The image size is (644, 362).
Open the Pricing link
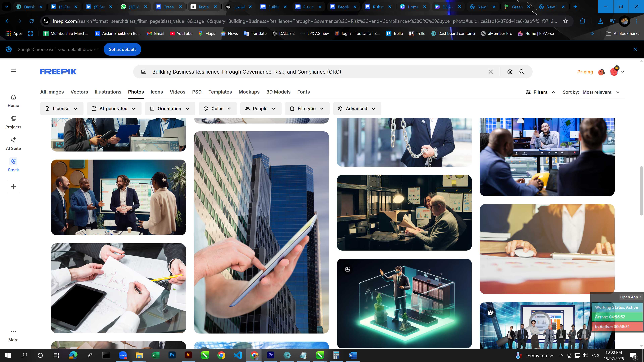tap(585, 72)
